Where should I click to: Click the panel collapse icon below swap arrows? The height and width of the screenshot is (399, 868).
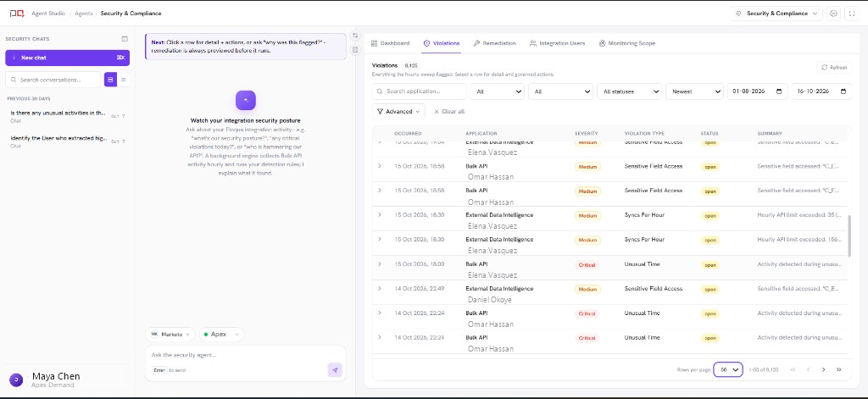(355, 49)
